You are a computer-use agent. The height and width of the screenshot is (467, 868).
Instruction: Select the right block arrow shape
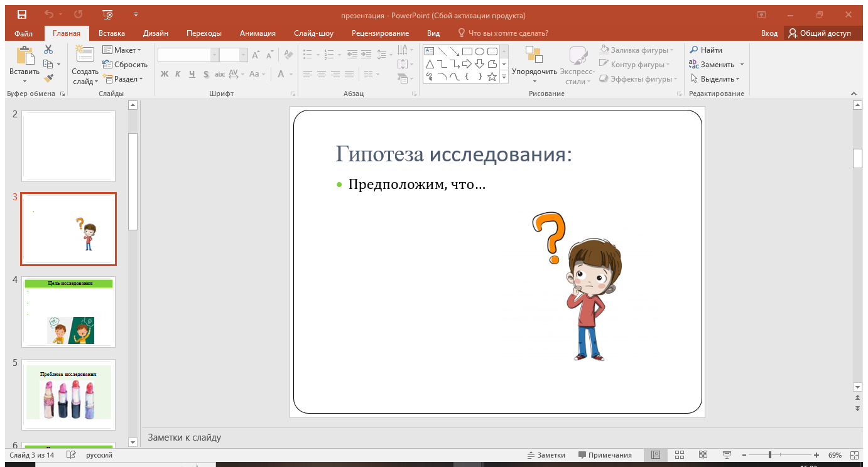(467, 64)
